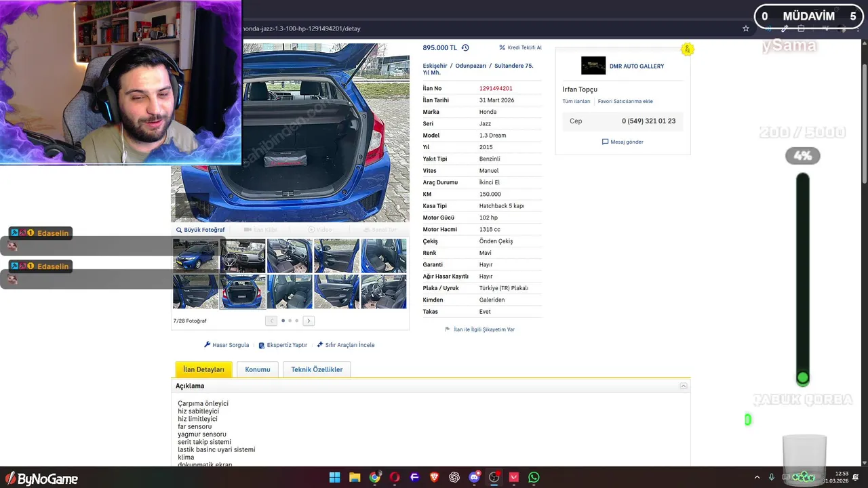The image size is (868, 488).
Task: Click the 7/28 Fotoğraf counter
Action: coord(190,321)
